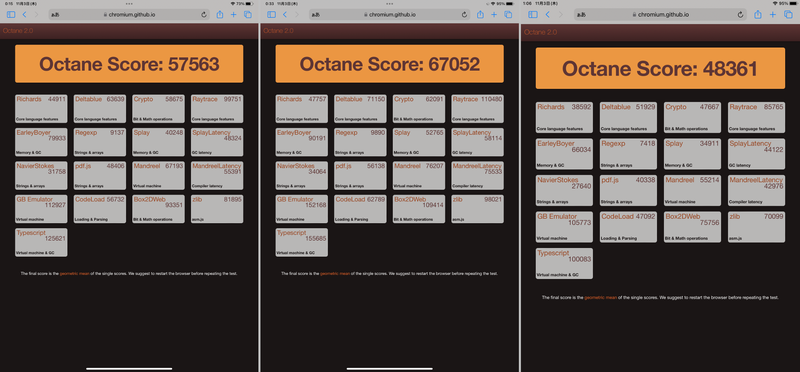800x372 pixels.
Task: Go forward in the 67052 score browser
Action: point(297,15)
